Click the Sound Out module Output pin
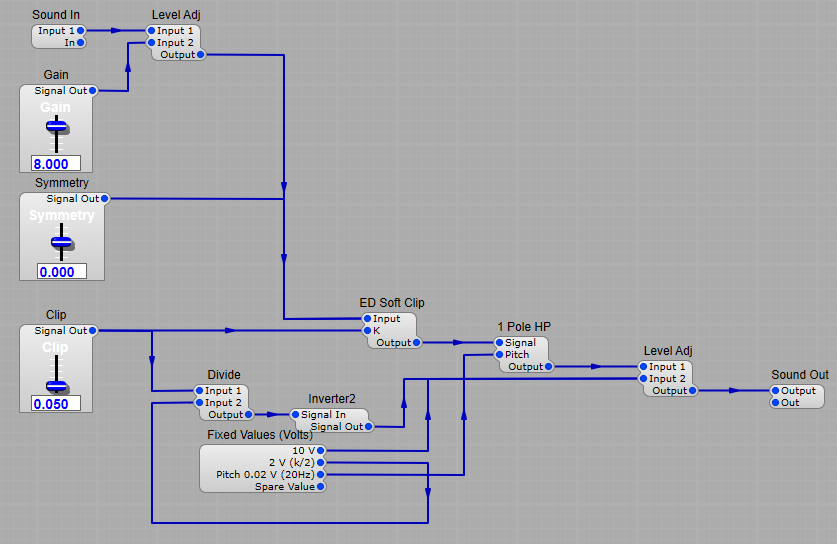The height and width of the screenshot is (544, 837). pos(776,391)
